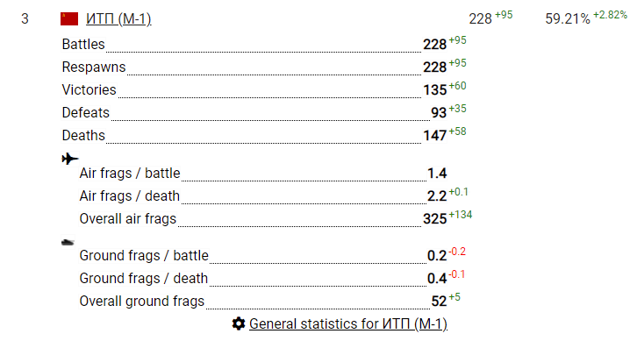Click the header battles count 228
644x341 pixels.
point(480,19)
